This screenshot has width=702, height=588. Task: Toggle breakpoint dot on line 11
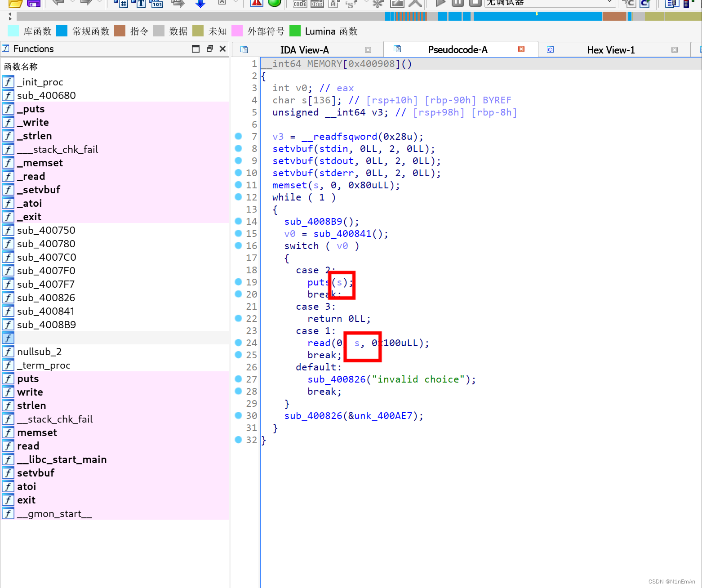tap(239, 185)
